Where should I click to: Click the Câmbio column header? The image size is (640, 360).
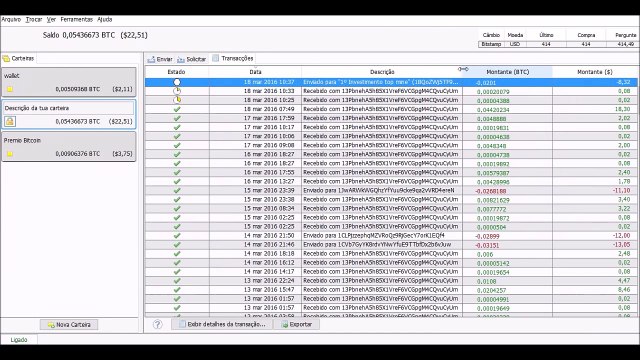491,35
